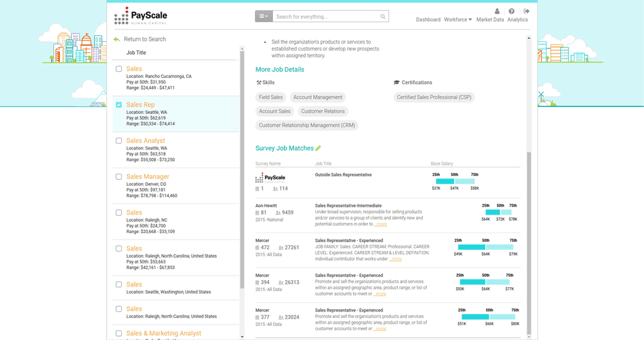This screenshot has width=644, height=340.
Task: Check the Sales Raleigh $53,663 checkbox
Action: click(x=118, y=249)
